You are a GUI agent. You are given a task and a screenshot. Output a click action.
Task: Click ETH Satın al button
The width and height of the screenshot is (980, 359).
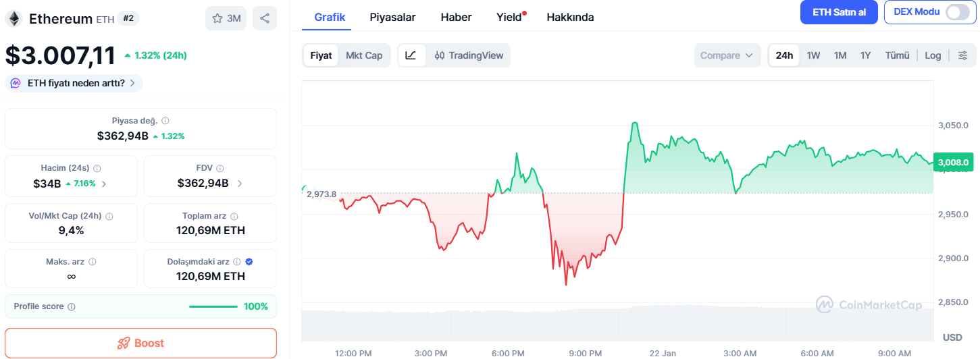pyautogui.click(x=839, y=12)
